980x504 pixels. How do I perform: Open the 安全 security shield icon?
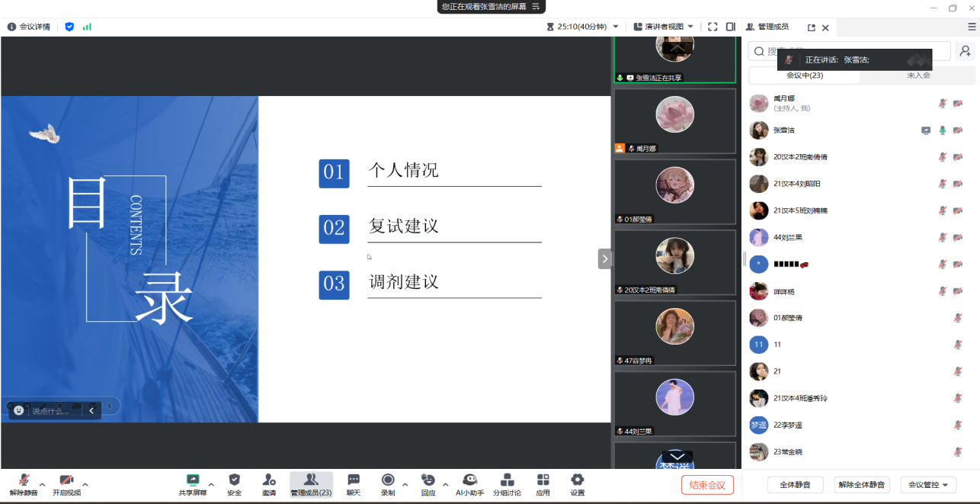click(235, 483)
